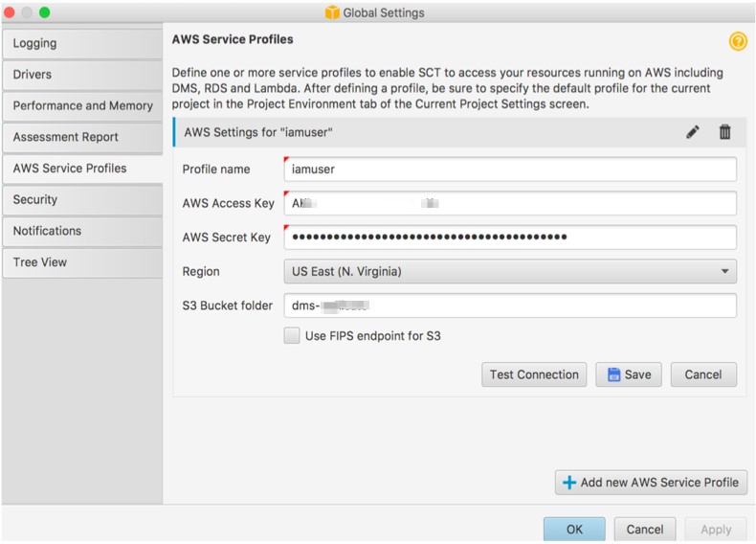The width and height of the screenshot is (756, 544).
Task: Add new AWS Service Profile
Action: [651, 482]
